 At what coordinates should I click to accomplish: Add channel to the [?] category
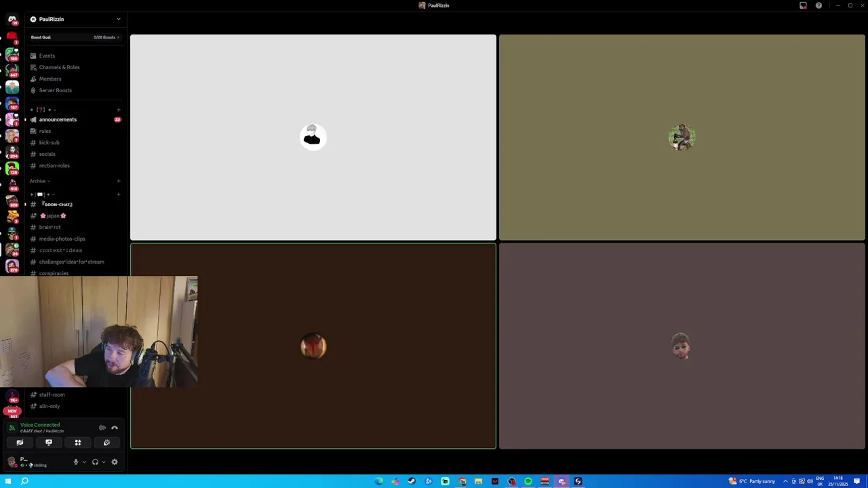(x=119, y=110)
